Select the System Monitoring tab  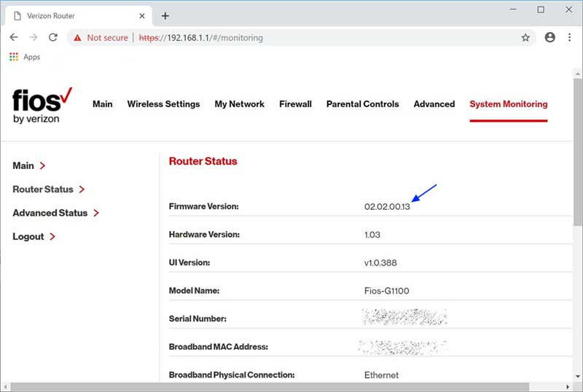pos(508,104)
